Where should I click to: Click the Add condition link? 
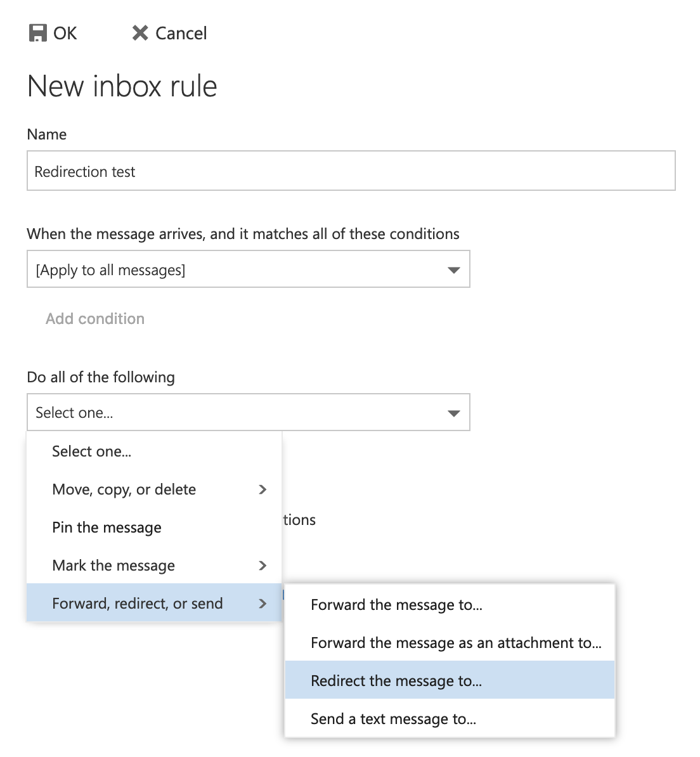[94, 318]
